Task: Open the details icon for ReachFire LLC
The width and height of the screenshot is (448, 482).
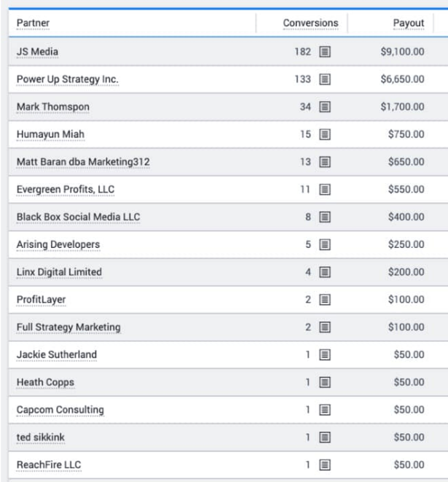Action: (x=325, y=464)
